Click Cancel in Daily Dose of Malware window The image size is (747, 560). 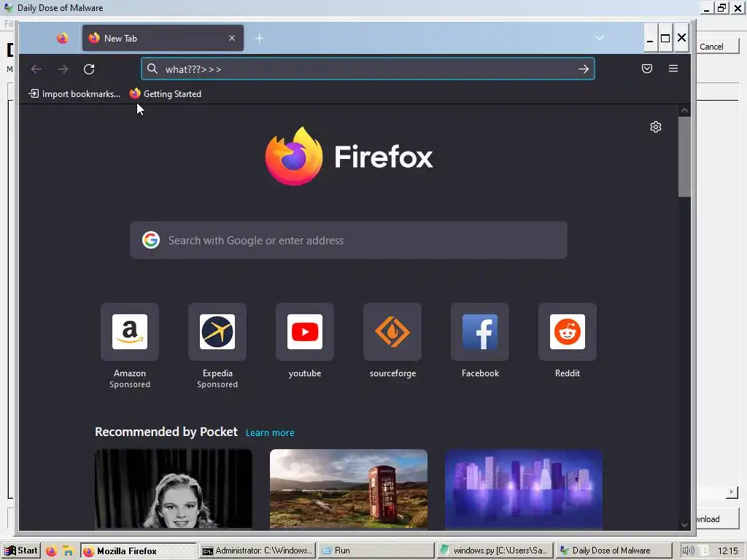[717, 46]
